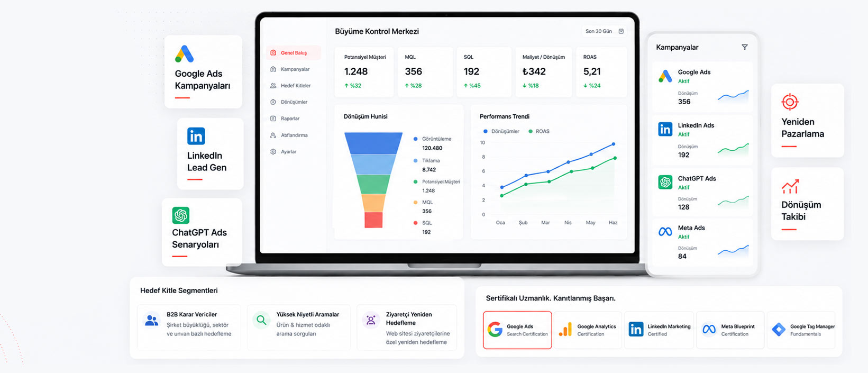
Task: Open the LinkedIn Lead Gen card
Action: [x=211, y=153]
